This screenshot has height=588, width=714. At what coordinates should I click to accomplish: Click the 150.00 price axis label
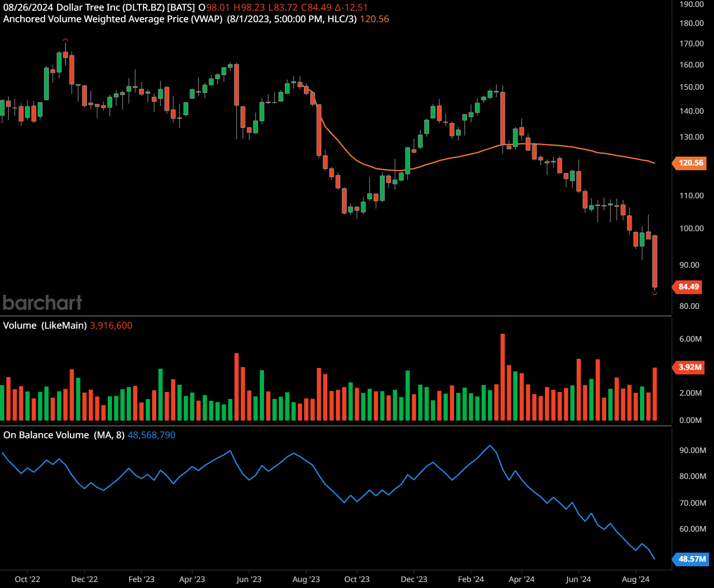click(691, 87)
